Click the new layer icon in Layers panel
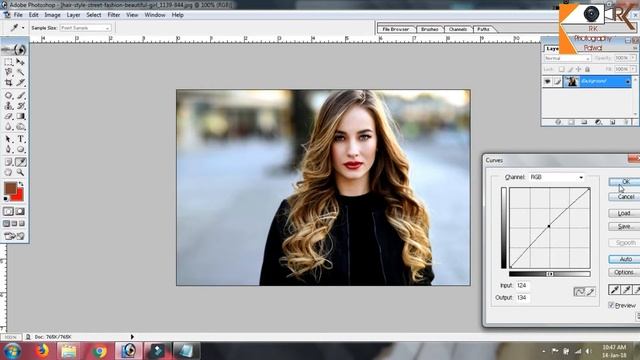640x360 pixels. pos(612,122)
